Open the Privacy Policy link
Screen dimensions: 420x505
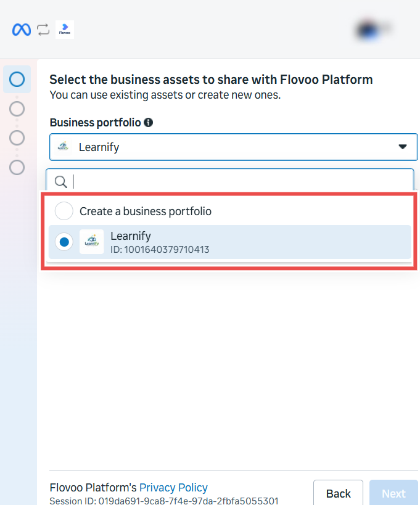[173, 488]
